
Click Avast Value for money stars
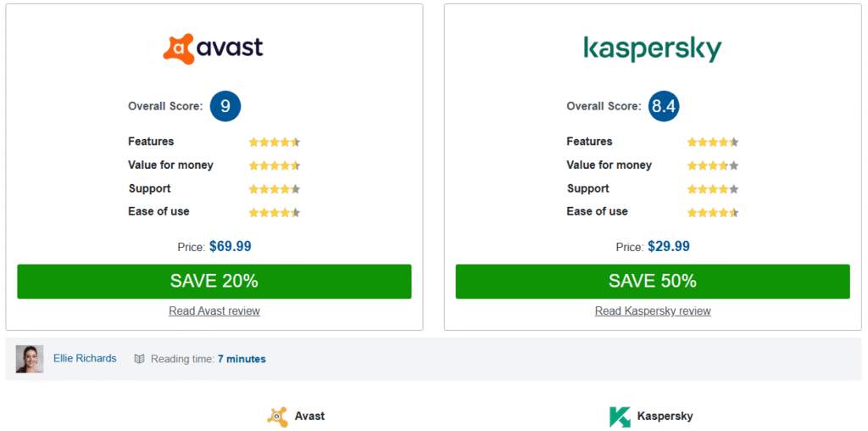coord(274,165)
